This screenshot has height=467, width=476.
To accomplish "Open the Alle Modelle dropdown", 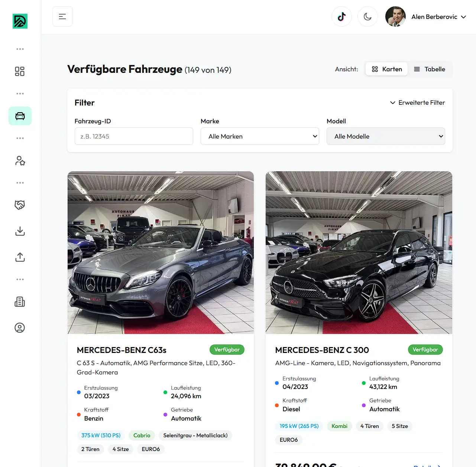I will 386,136.
